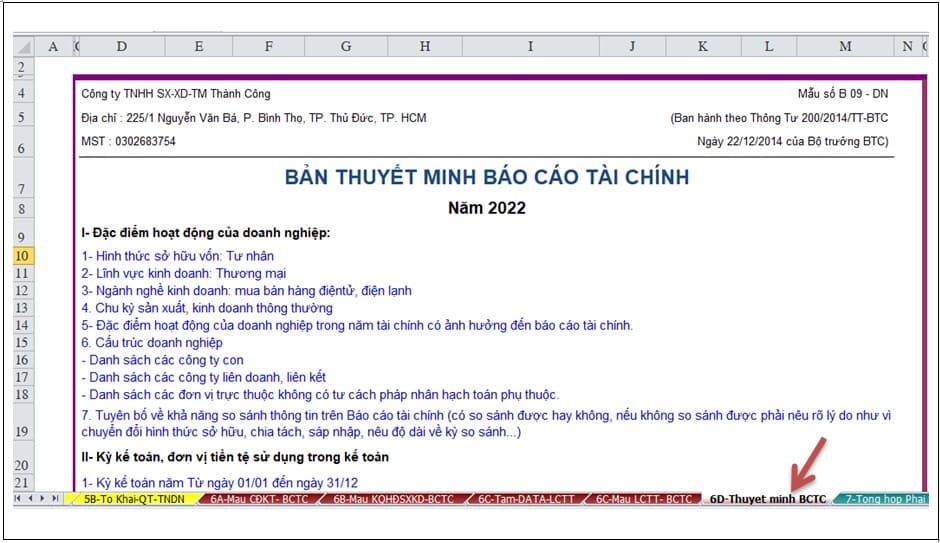Viewport: 940px width, 543px height.
Task: Select the Năm 2022 cell
Action: point(486,208)
